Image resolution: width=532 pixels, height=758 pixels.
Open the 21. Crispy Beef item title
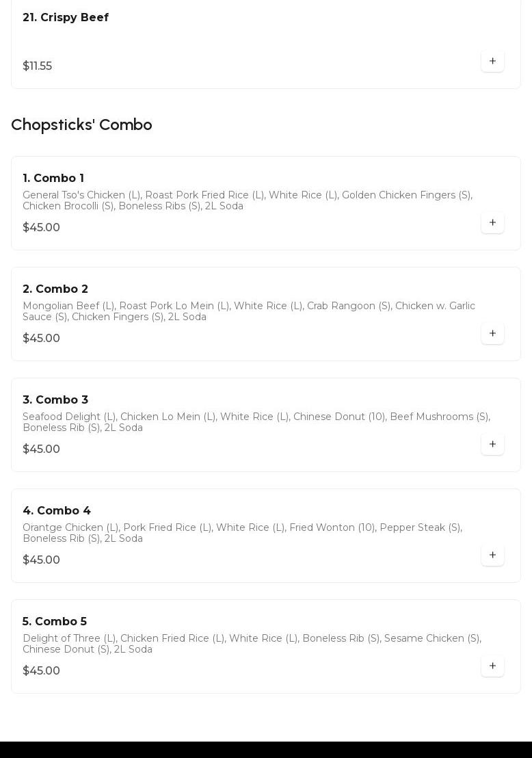(x=66, y=17)
